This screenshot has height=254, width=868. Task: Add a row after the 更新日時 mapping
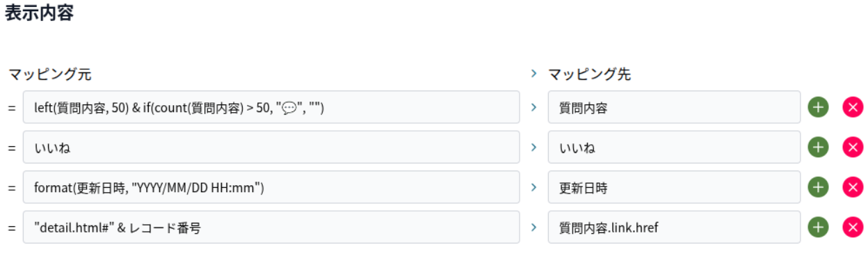(818, 187)
